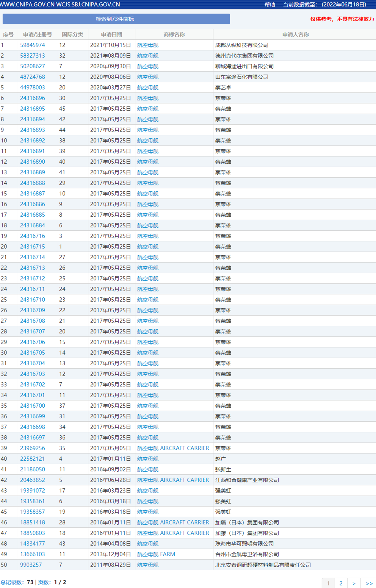Jump to last page with >> button
The image size is (376, 588).
369,583
